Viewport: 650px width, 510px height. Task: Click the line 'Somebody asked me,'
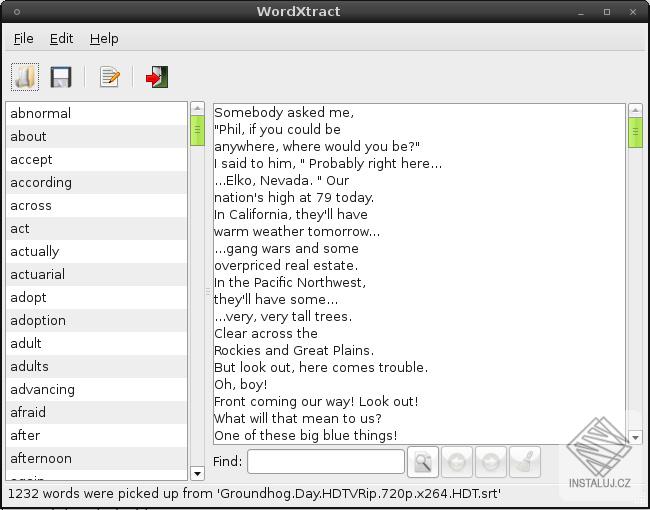pos(284,112)
